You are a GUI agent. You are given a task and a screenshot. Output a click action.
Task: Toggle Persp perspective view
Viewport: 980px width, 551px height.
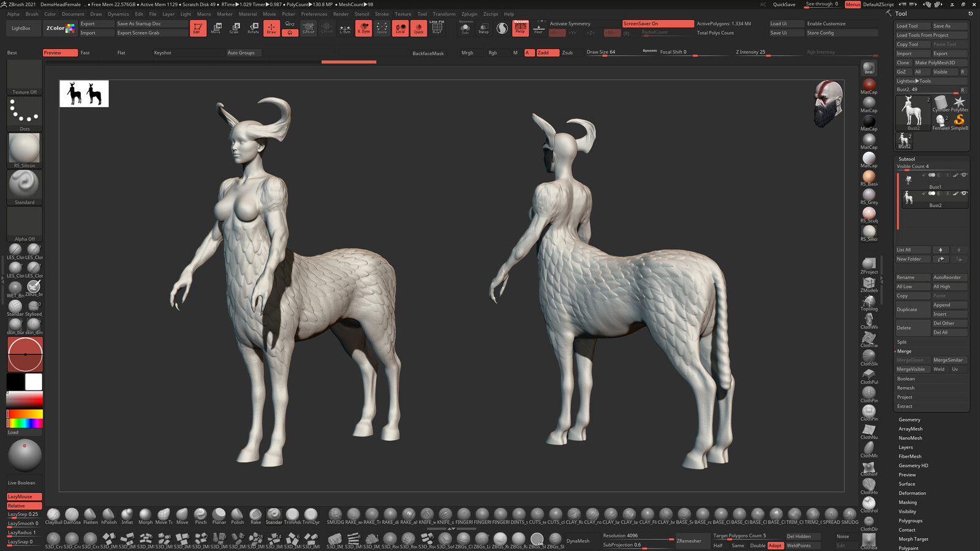[x=521, y=28]
